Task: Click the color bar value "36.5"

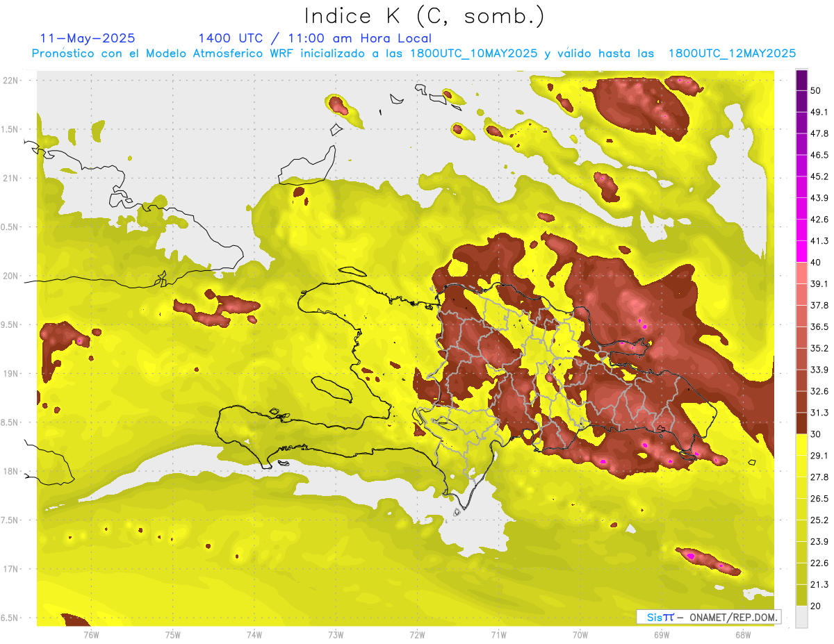Action: 819,327
